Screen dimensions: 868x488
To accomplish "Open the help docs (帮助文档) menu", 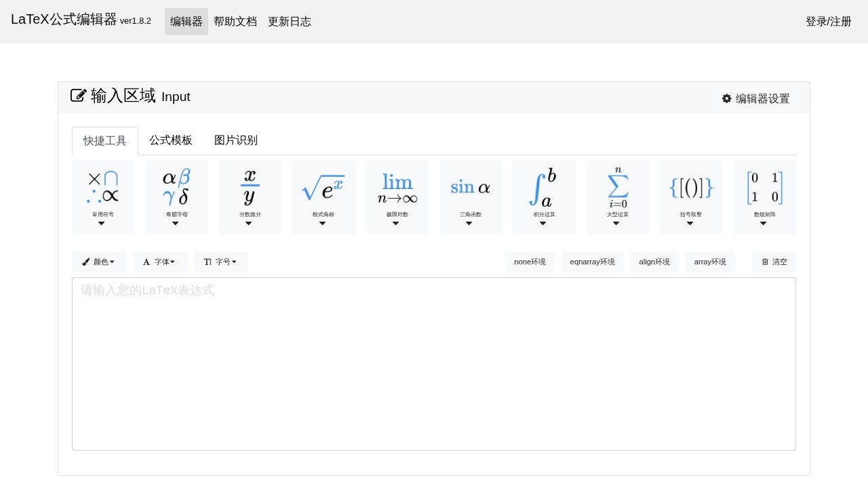I will [235, 22].
